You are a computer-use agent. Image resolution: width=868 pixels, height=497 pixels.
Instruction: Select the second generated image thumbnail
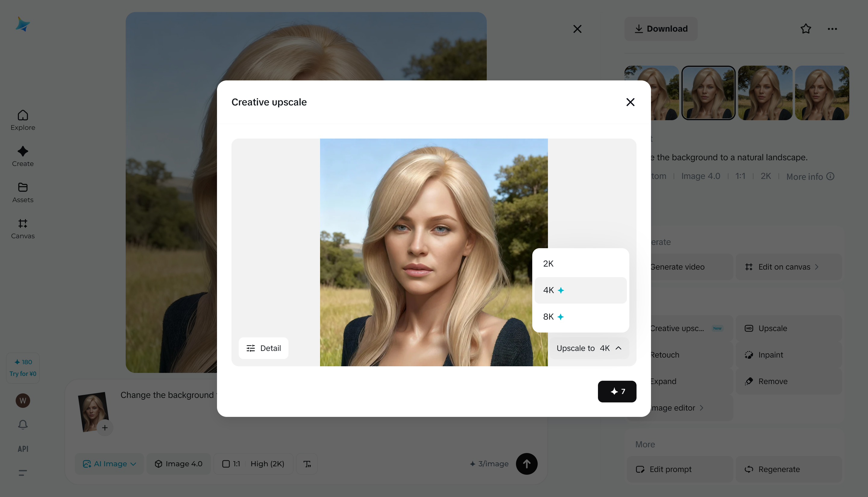(708, 92)
